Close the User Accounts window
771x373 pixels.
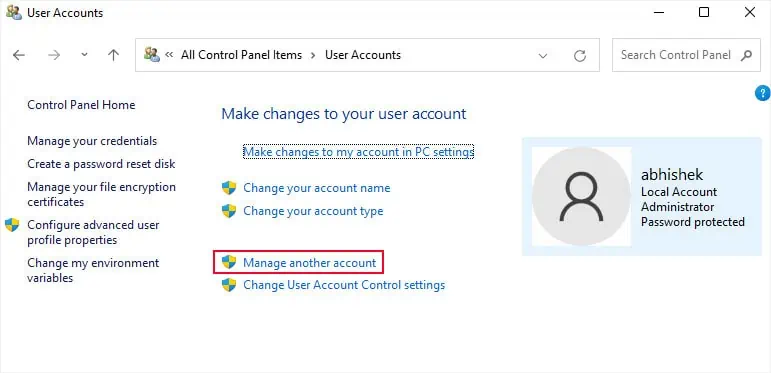click(x=750, y=12)
